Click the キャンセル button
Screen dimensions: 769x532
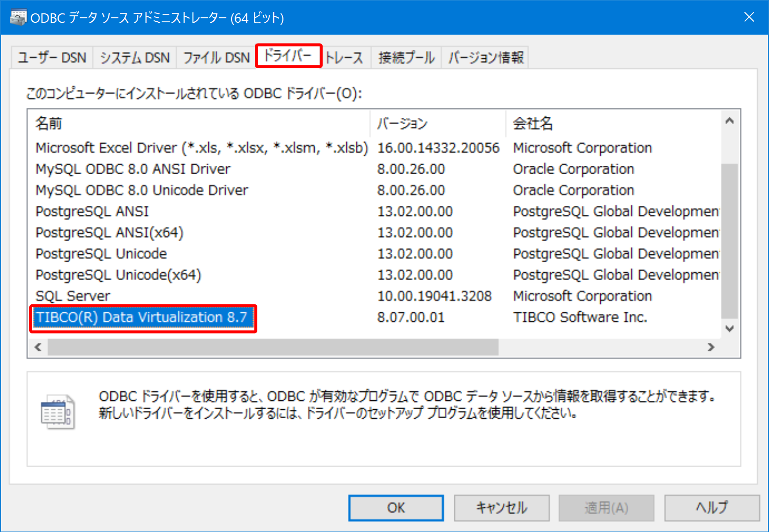pyautogui.click(x=502, y=508)
